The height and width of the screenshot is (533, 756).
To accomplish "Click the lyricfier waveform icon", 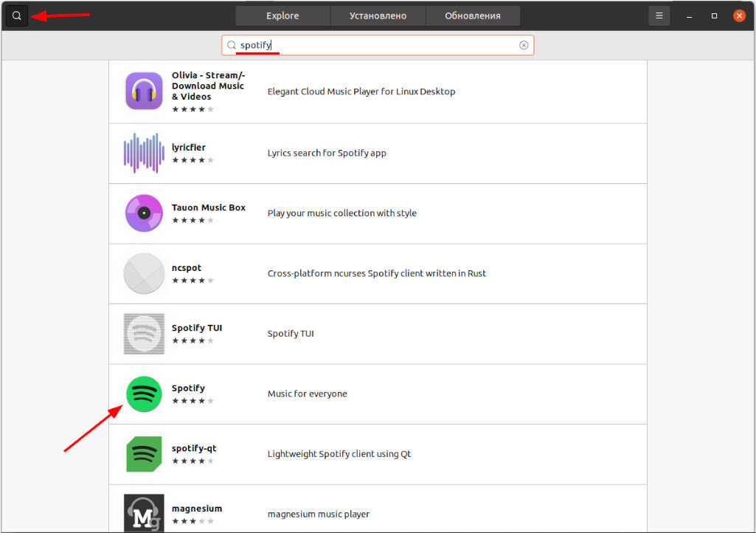I will pyautogui.click(x=144, y=153).
